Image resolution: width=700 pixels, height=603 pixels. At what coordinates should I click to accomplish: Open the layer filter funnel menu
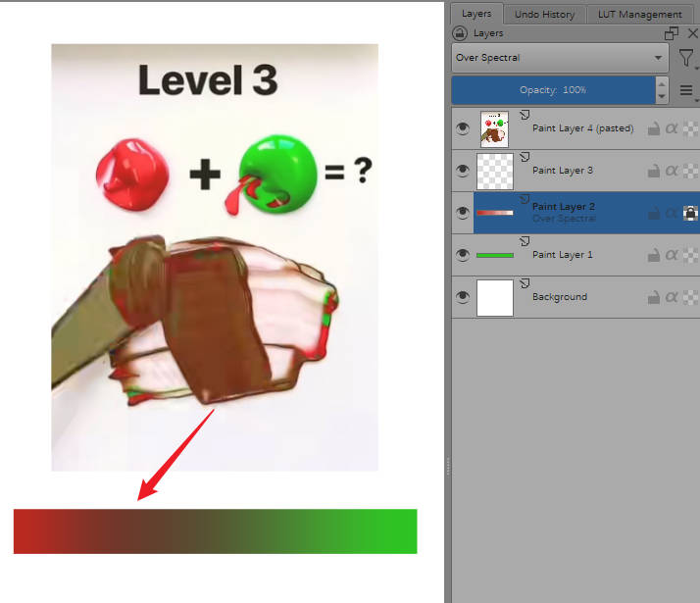tap(686, 58)
